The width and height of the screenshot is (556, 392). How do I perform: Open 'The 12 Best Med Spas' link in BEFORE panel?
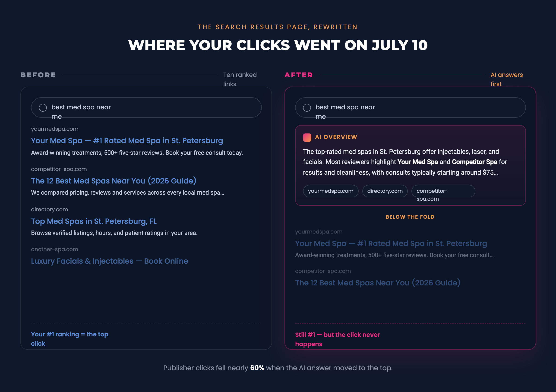click(x=114, y=181)
